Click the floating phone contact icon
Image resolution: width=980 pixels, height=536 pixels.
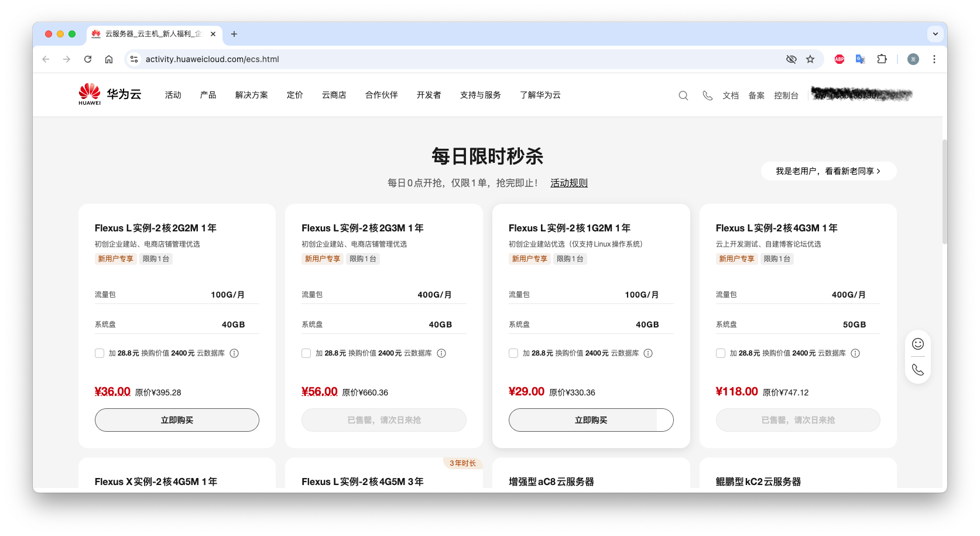point(917,370)
